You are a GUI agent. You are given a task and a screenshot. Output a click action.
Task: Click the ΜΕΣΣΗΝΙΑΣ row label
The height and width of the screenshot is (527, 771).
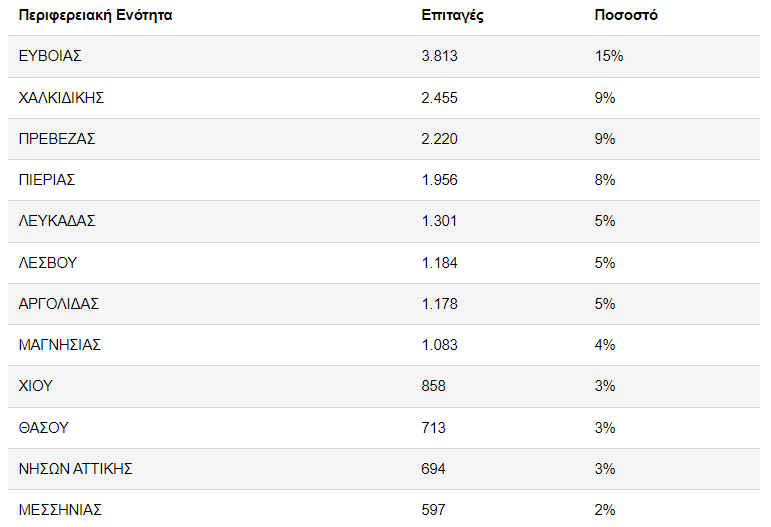tap(60, 510)
